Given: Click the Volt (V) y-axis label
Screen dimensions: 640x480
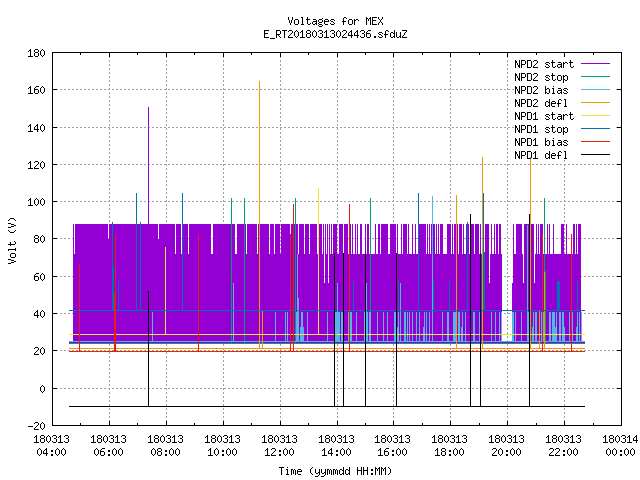Looking at the screenshot, I should click(x=12, y=240).
